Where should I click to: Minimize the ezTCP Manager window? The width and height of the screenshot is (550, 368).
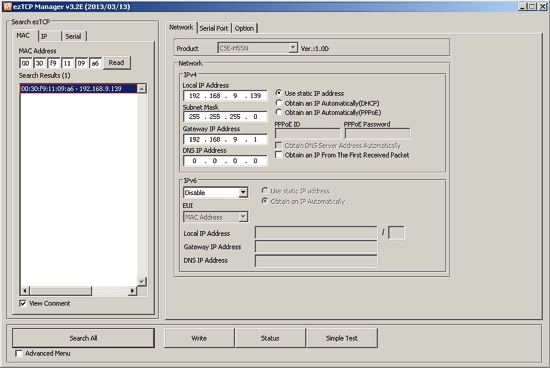pos(523,6)
